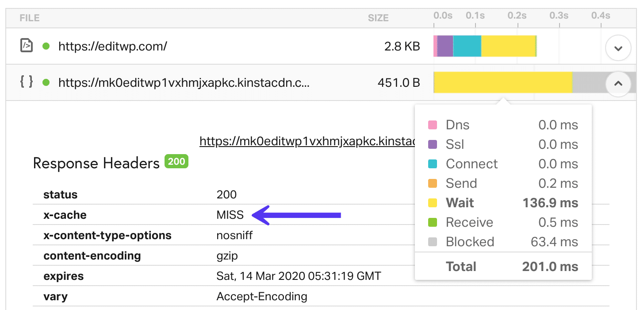Click the vary header name
Viewport: 644px width, 310px height.
coord(56,297)
